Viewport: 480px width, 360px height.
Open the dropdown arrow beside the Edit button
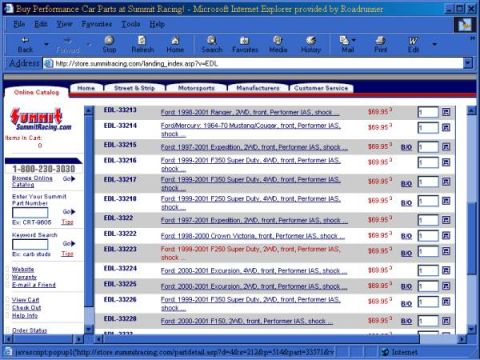[x=434, y=44]
